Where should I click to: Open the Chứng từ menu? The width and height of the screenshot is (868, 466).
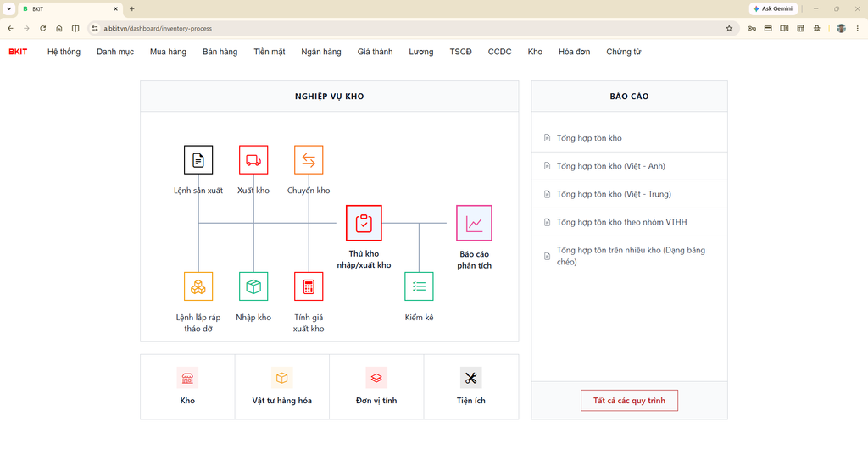pyautogui.click(x=623, y=52)
